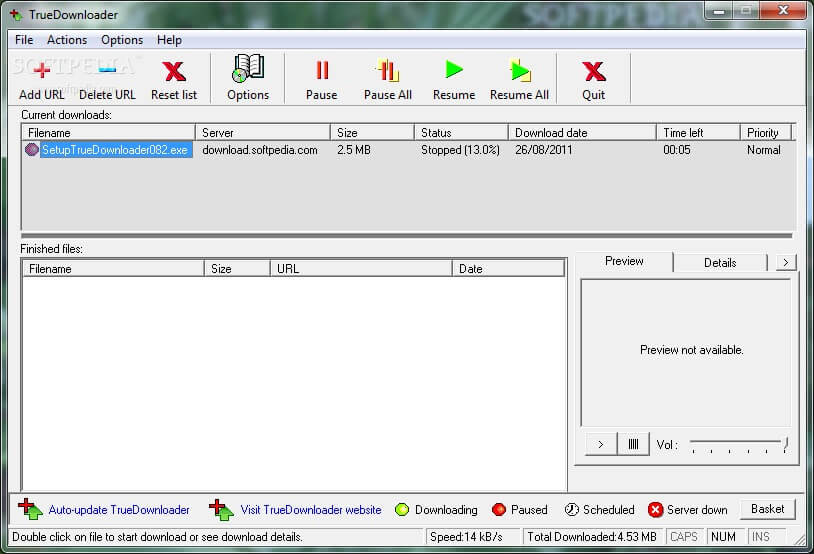Viewport: 814px width, 554px height.
Task: Visit TrueDownloader website link
Action: pos(310,510)
